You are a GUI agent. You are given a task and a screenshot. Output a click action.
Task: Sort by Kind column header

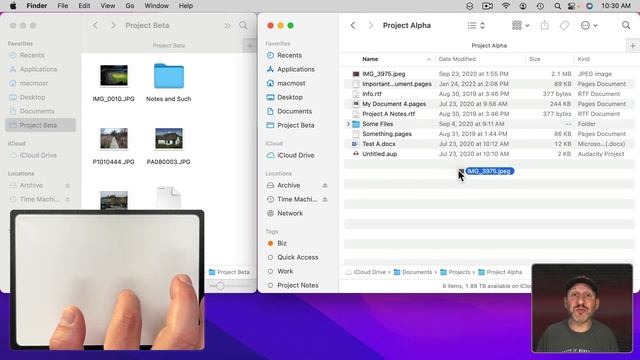(x=583, y=59)
